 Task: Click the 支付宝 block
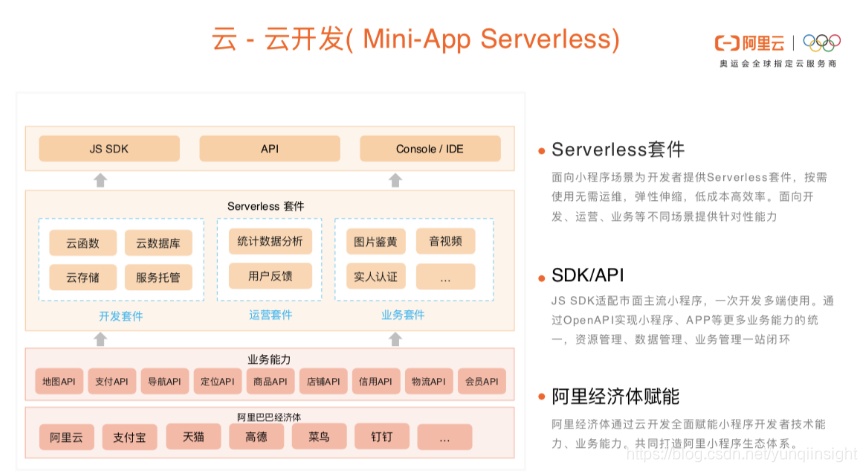pyautogui.click(x=129, y=437)
